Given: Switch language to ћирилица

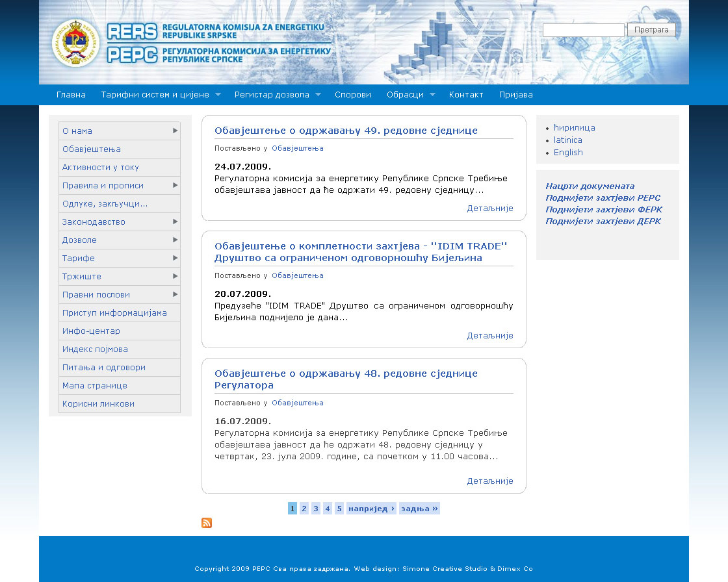Looking at the screenshot, I should [x=575, y=127].
